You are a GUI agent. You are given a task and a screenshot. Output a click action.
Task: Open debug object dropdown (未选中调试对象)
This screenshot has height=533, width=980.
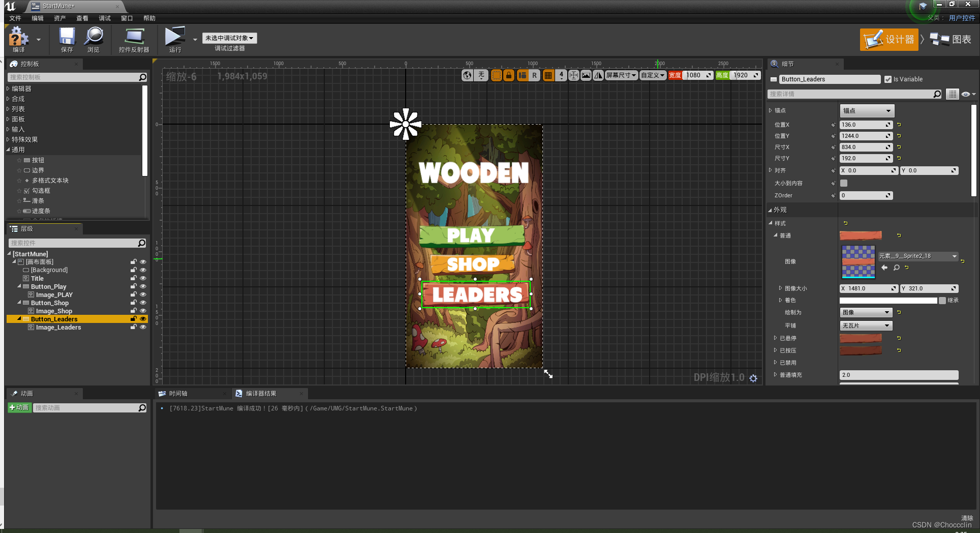click(x=230, y=38)
